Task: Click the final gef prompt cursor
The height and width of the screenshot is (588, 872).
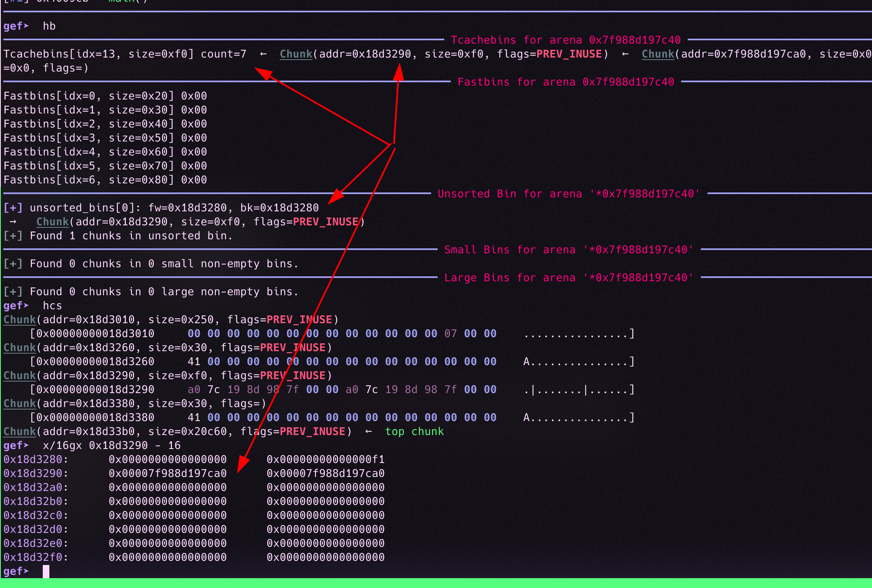Action: pos(46,571)
